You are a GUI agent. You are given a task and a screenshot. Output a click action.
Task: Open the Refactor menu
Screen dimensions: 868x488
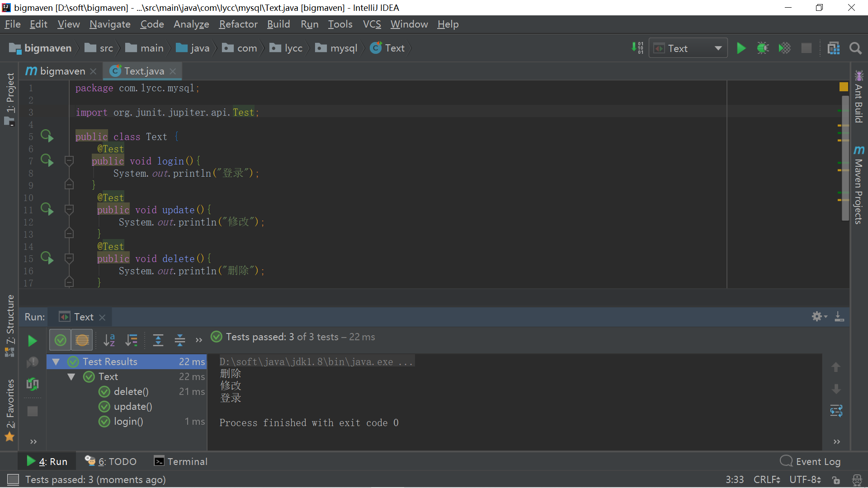pyautogui.click(x=238, y=24)
